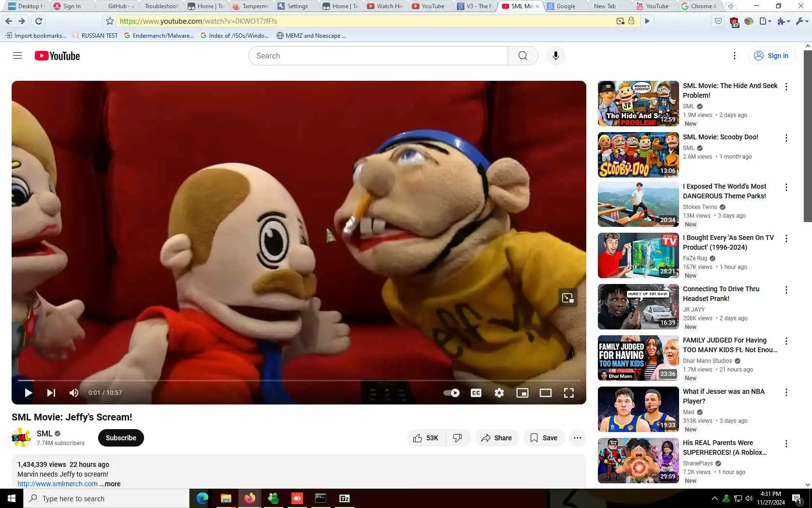This screenshot has height=508, width=812.
Task: Go to the YouTube home logo
Action: pos(57,56)
